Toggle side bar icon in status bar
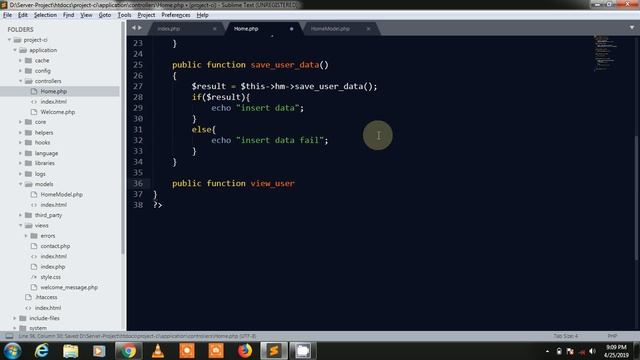Screen dimensions: 640x360 [9, 336]
